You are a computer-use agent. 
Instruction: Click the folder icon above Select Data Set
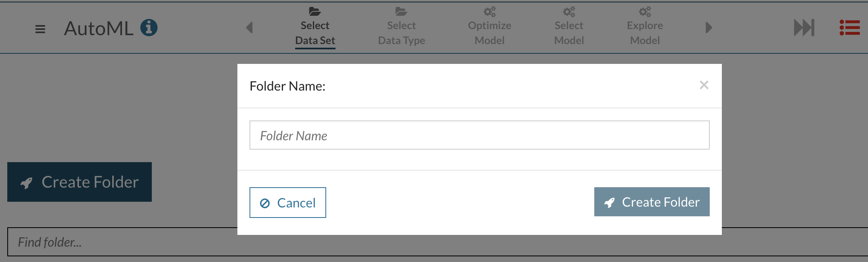tap(315, 11)
